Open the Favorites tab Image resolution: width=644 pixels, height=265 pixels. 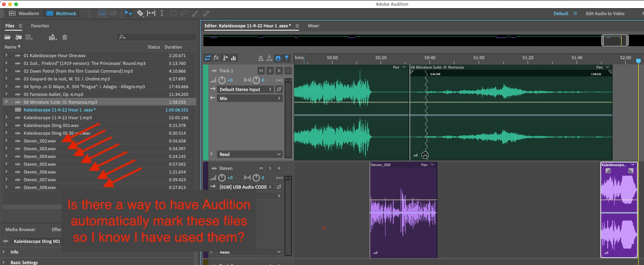coord(40,26)
